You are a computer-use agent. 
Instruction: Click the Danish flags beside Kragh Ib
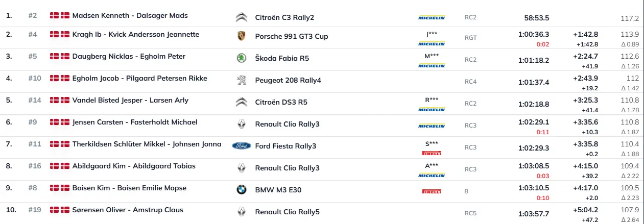(x=60, y=34)
